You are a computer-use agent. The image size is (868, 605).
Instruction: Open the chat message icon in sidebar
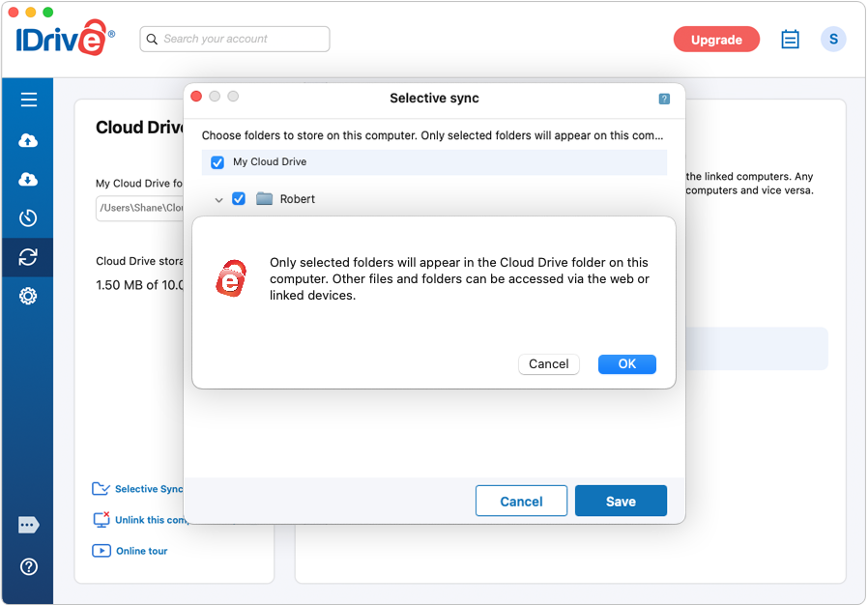click(x=28, y=525)
